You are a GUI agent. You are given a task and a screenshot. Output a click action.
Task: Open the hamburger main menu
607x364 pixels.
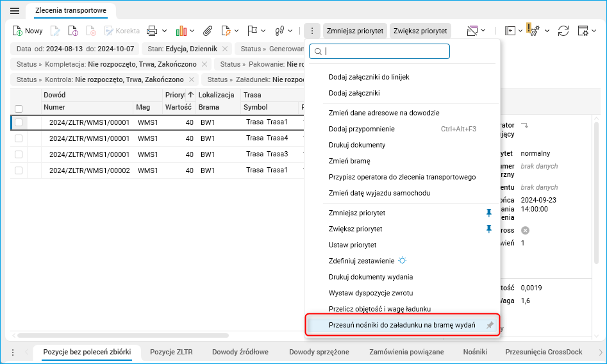click(15, 11)
